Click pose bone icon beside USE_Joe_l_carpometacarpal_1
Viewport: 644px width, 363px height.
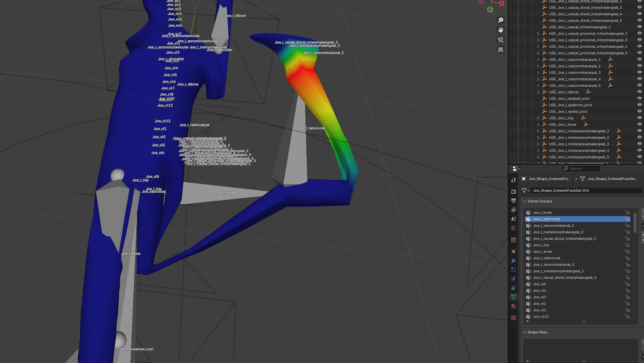pyautogui.click(x=610, y=59)
